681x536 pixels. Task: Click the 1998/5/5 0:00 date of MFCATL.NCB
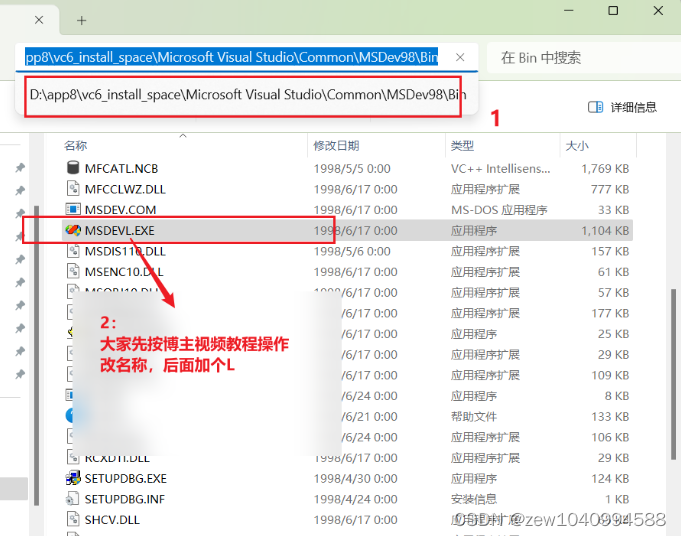coord(352,169)
